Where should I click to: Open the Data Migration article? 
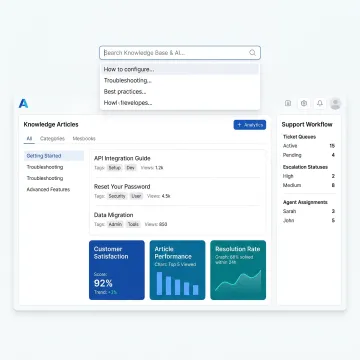coord(113,215)
